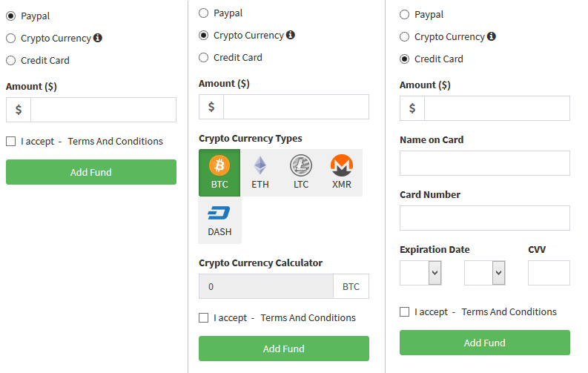Tick the I accept checkbox under Crypto Calculator
This screenshot has height=373, width=588.
coord(204,318)
